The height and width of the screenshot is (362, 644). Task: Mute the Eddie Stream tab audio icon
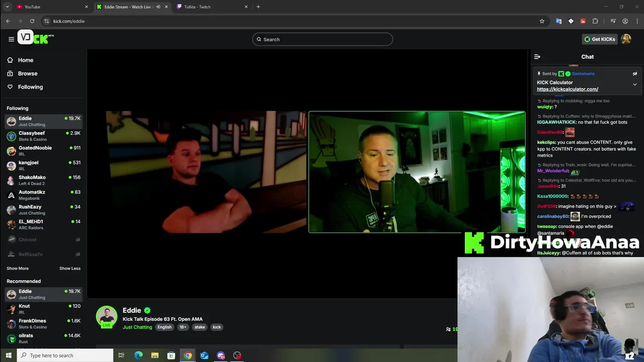point(158,7)
